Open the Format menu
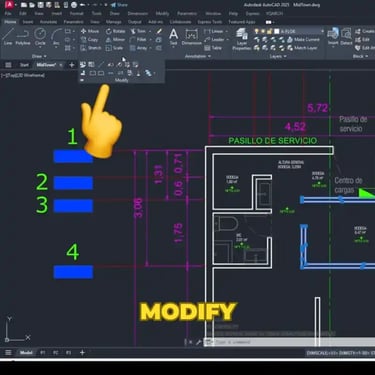The width and height of the screenshot is (375, 375). [76, 14]
